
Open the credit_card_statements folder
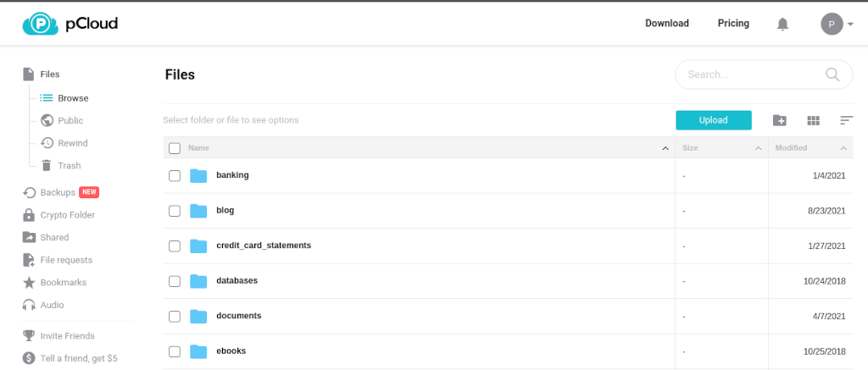[x=264, y=245]
